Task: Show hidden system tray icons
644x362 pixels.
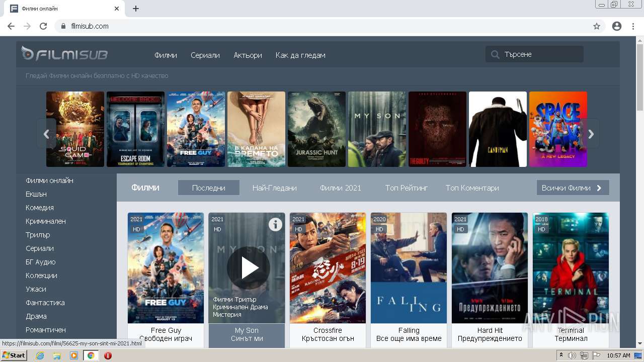Action: [561, 355]
